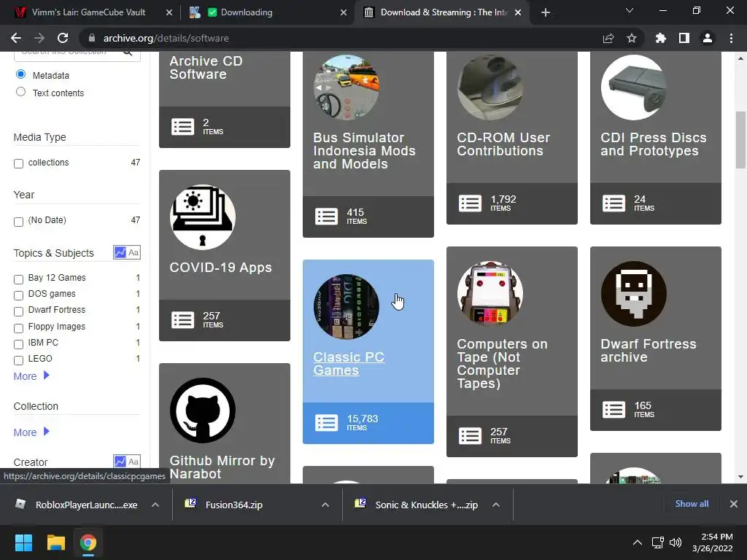747x560 pixels.
Task: Open Chrome's three-dot menu
Action: [x=731, y=38]
